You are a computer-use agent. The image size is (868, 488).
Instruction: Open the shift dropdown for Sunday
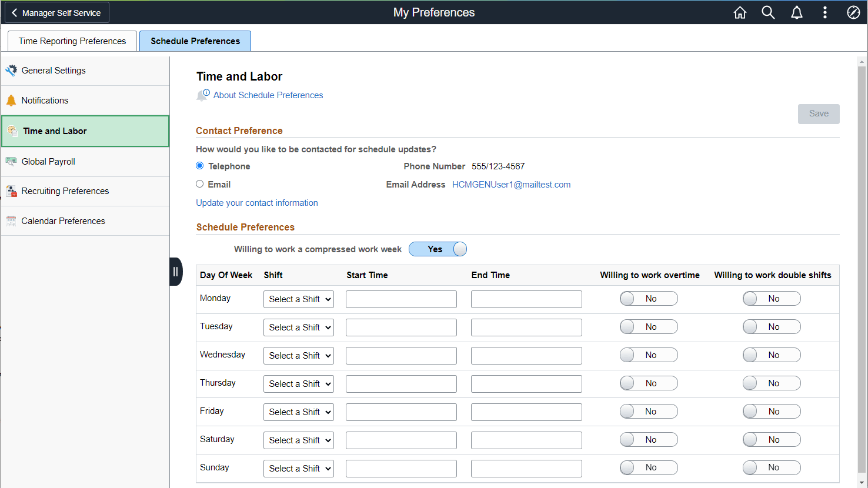[x=298, y=468]
